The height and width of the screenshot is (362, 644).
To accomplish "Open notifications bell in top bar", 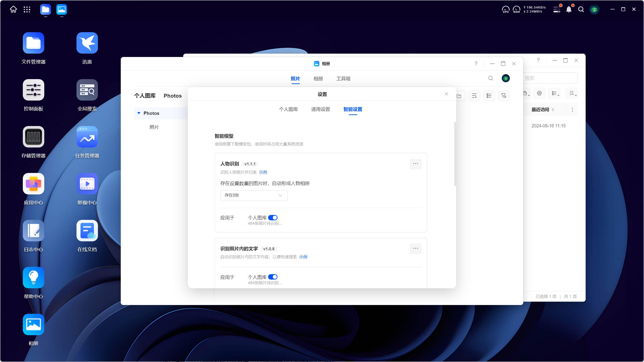I will point(569,9).
